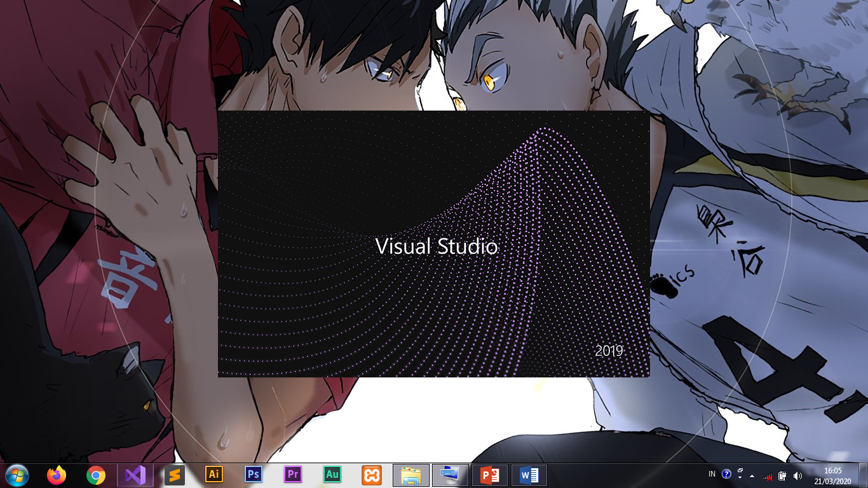The height and width of the screenshot is (488, 868).
Task: Open Adobe Illustrator from the taskbar
Action: pyautogui.click(x=214, y=475)
